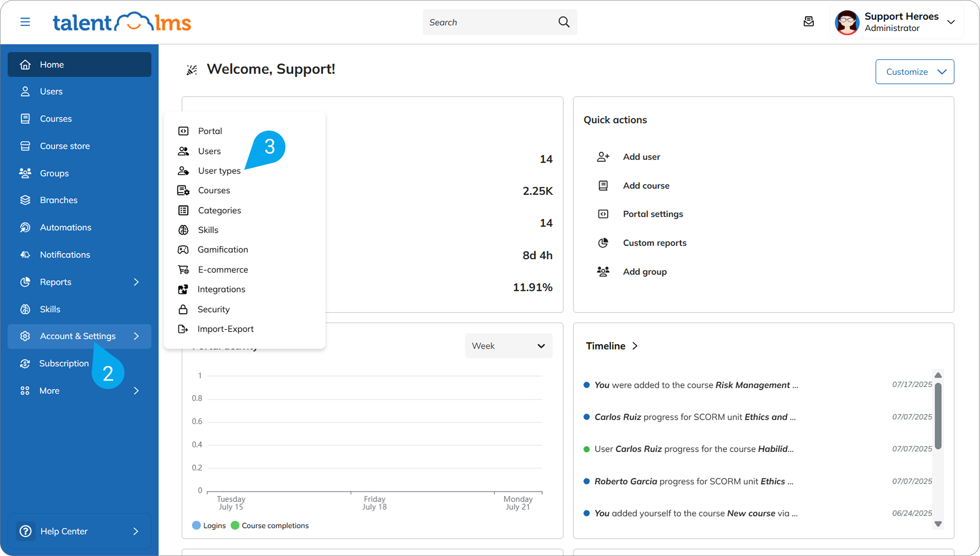
Task: Click the Support Heroes avatar picture
Action: [847, 22]
